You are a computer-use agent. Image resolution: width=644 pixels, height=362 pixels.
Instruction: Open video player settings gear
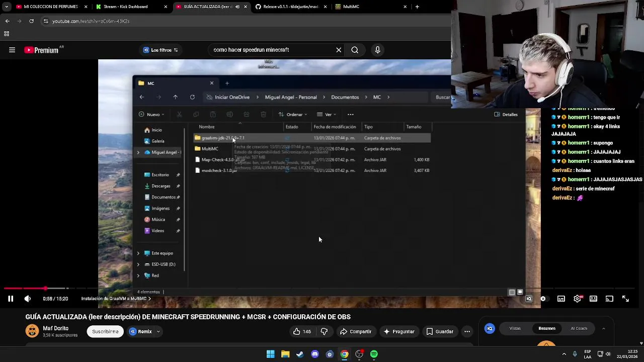click(x=578, y=299)
